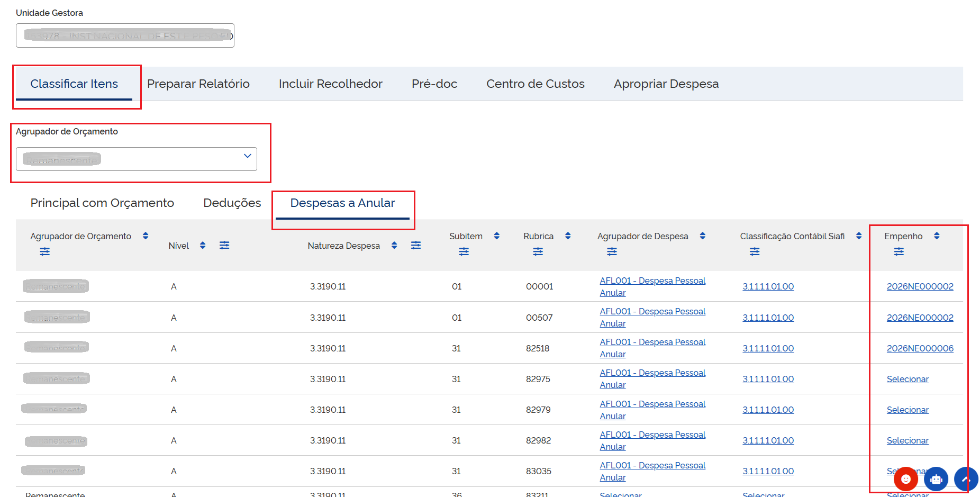Open filter icon under Rubrica column
980x497 pixels.
pyautogui.click(x=538, y=251)
